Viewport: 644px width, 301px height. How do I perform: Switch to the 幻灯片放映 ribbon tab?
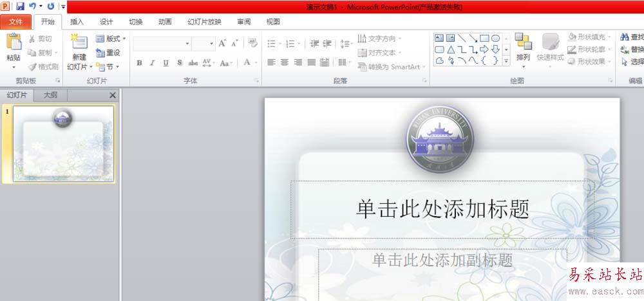[205, 22]
